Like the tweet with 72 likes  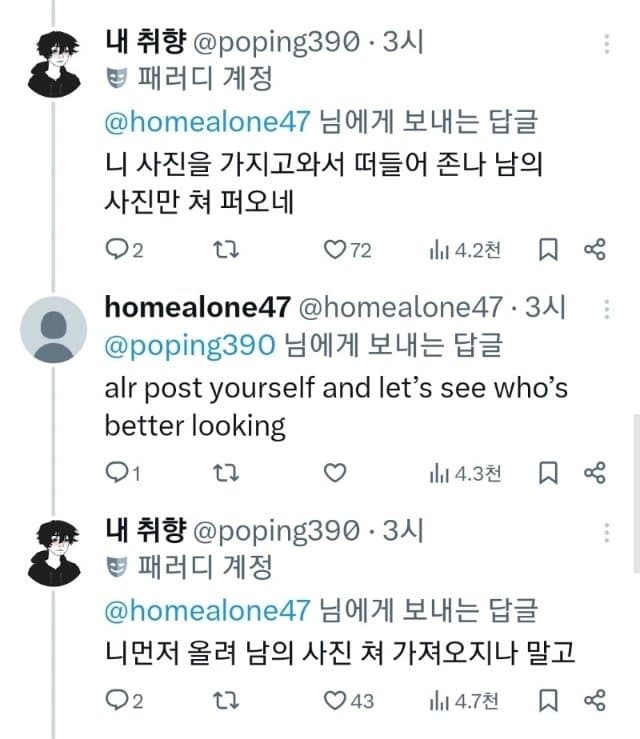(335, 250)
